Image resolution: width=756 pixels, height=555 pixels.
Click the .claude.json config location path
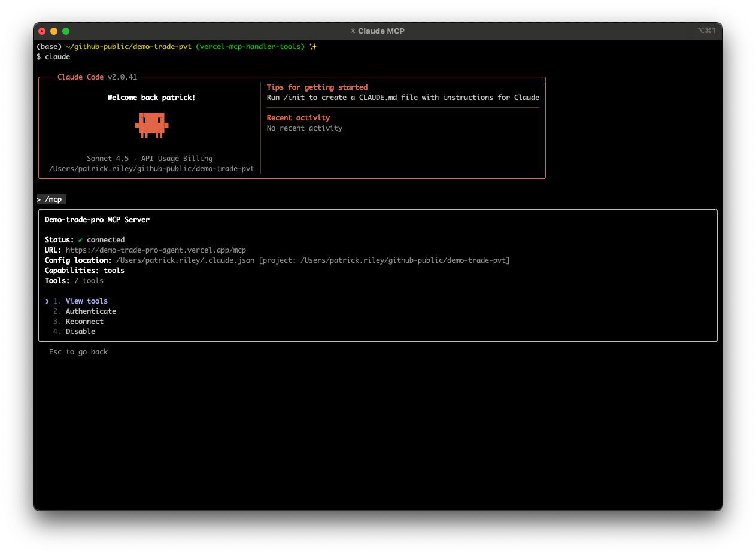point(186,260)
